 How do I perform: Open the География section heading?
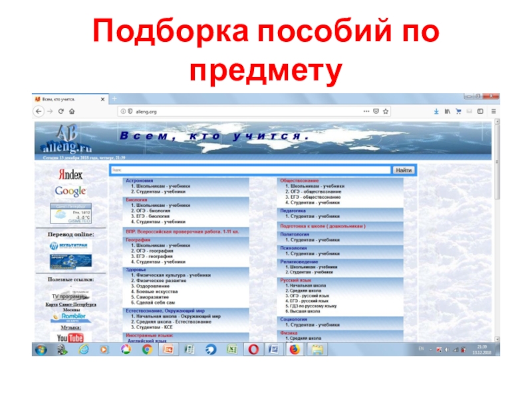(x=138, y=240)
